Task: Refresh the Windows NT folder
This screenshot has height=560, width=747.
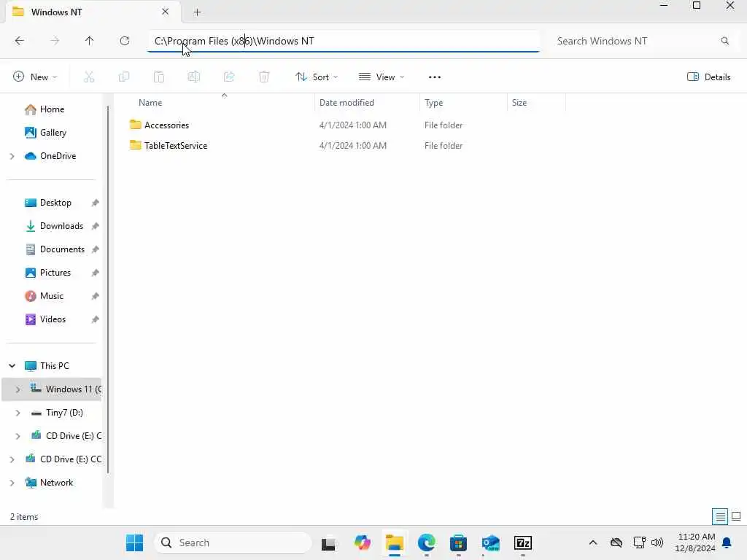Action: pyautogui.click(x=125, y=41)
